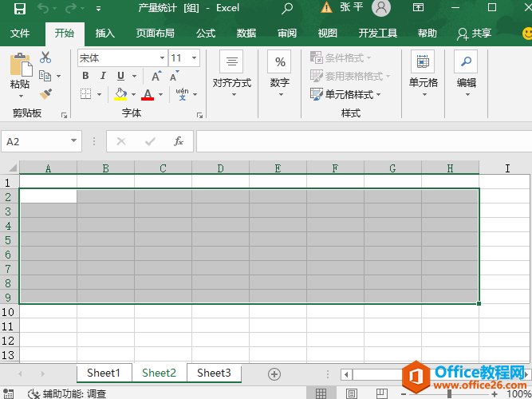532x399 pixels.
Task: Open the 编辑 editing group
Action: click(466, 73)
